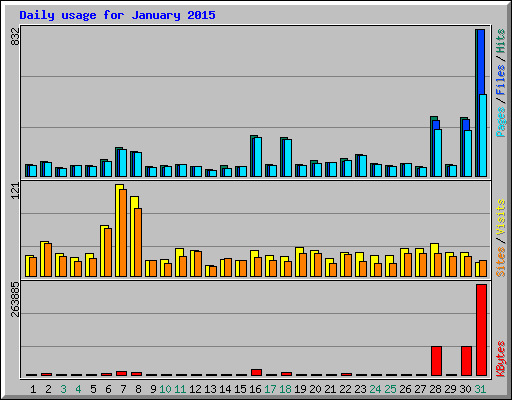
Task: Click the 832 axis maximum label
Action: (15, 37)
